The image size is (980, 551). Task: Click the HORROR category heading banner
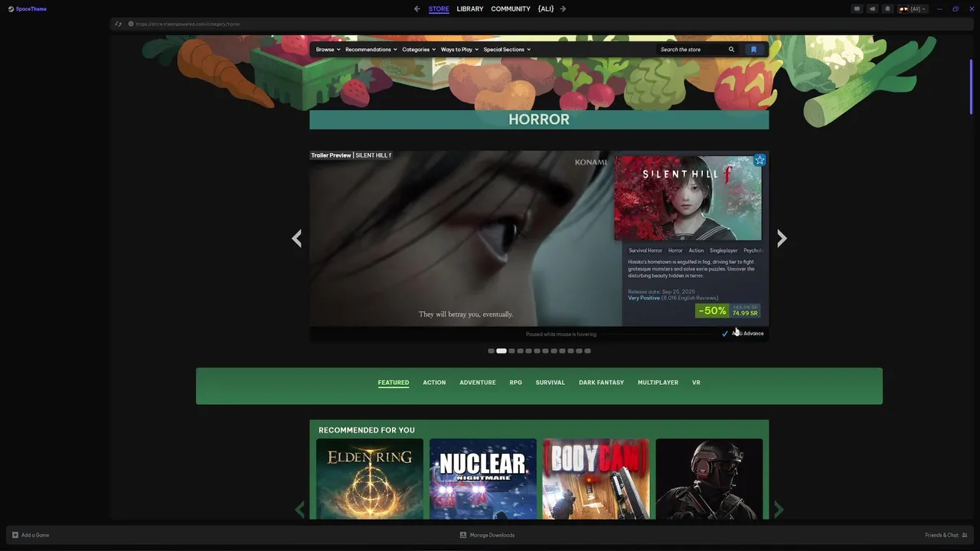(x=539, y=119)
